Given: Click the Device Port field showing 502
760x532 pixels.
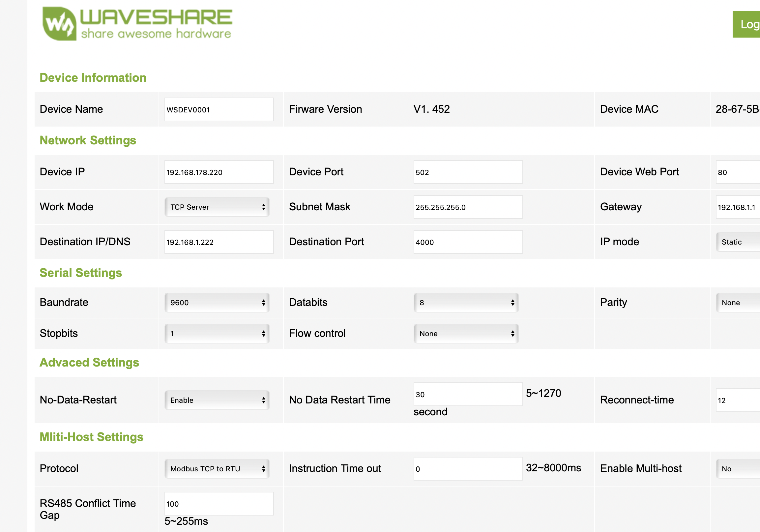Looking at the screenshot, I should pos(468,172).
